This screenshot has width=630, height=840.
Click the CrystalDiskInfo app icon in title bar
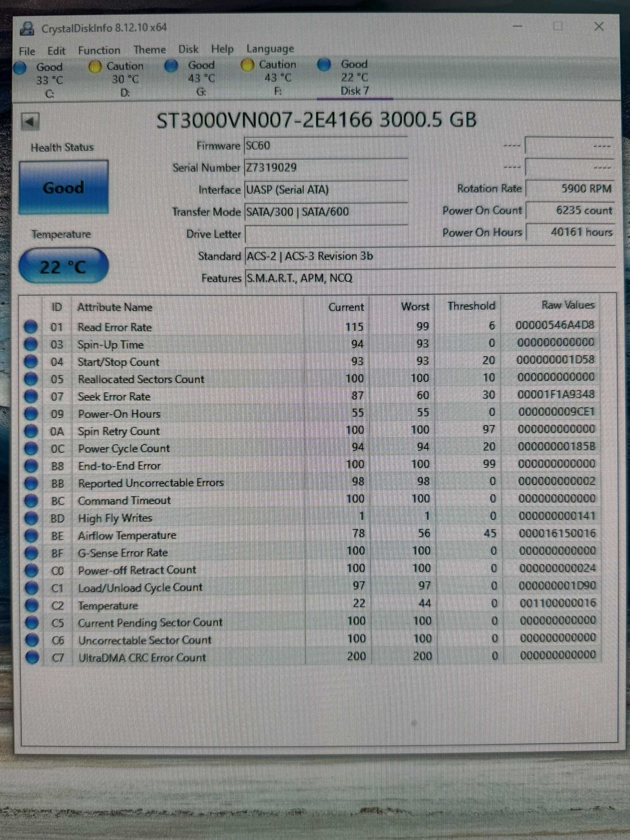tap(27, 28)
